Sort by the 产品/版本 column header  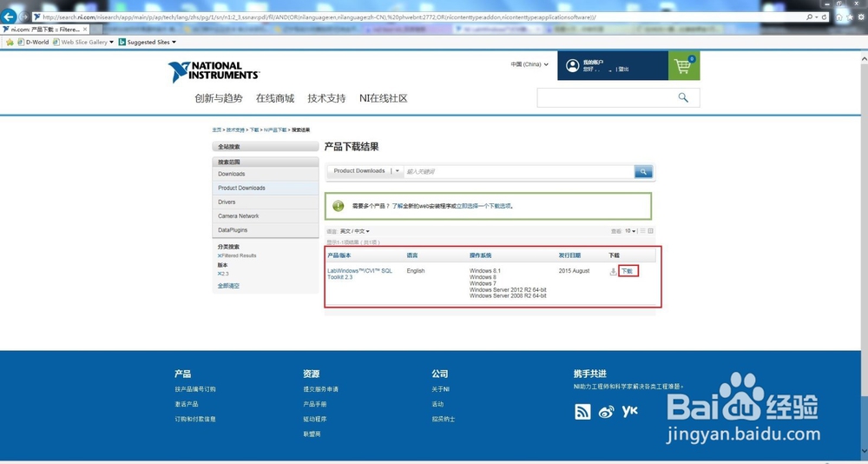point(339,255)
